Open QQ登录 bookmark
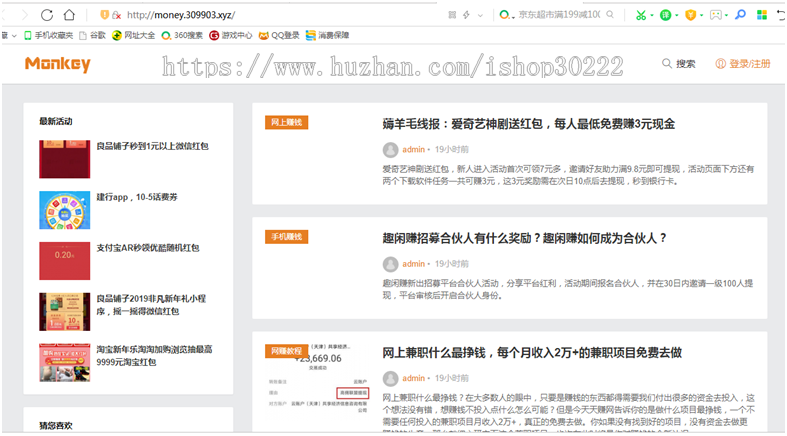This screenshot has width=787, height=436. point(279,35)
